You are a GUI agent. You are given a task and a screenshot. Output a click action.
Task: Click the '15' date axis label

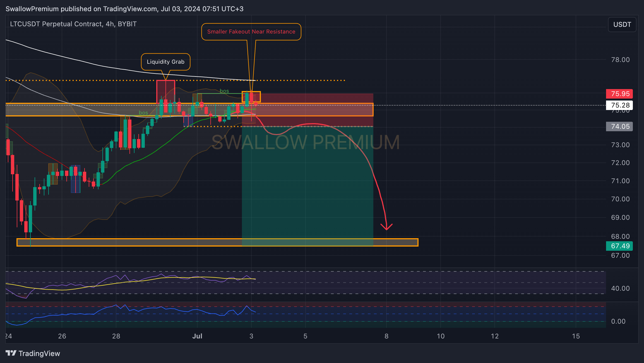[576, 336]
